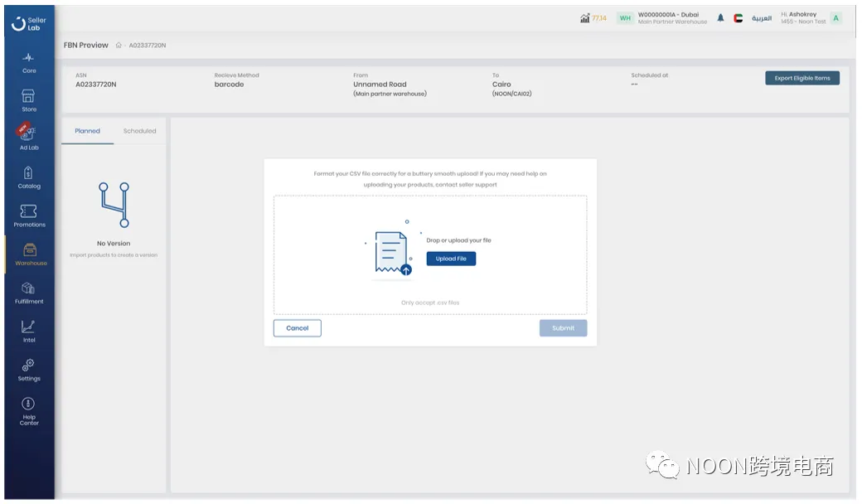Open Settings from the sidebar
The width and height of the screenshot is (862, 504).
pyautogui.click(x=29, y=368)
